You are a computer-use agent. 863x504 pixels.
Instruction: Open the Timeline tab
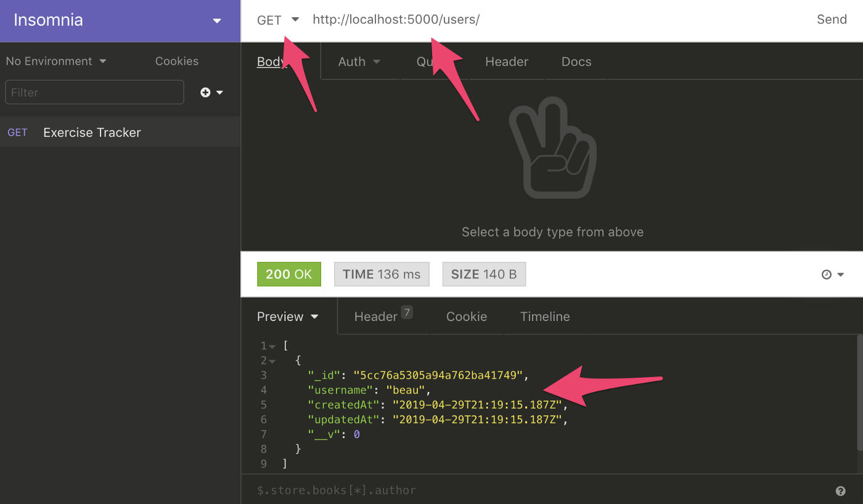(x=545, y=317)
